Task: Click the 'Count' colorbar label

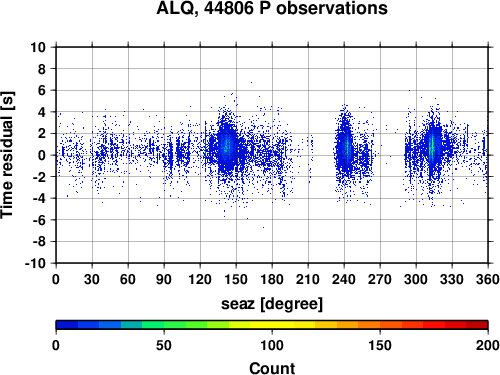Action: [272, 368]
